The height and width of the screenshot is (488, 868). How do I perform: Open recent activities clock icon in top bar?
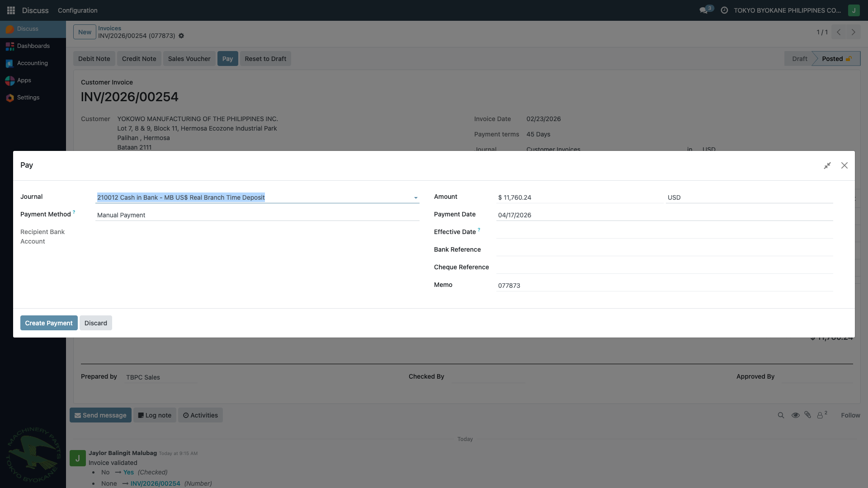tap(724, 10)
